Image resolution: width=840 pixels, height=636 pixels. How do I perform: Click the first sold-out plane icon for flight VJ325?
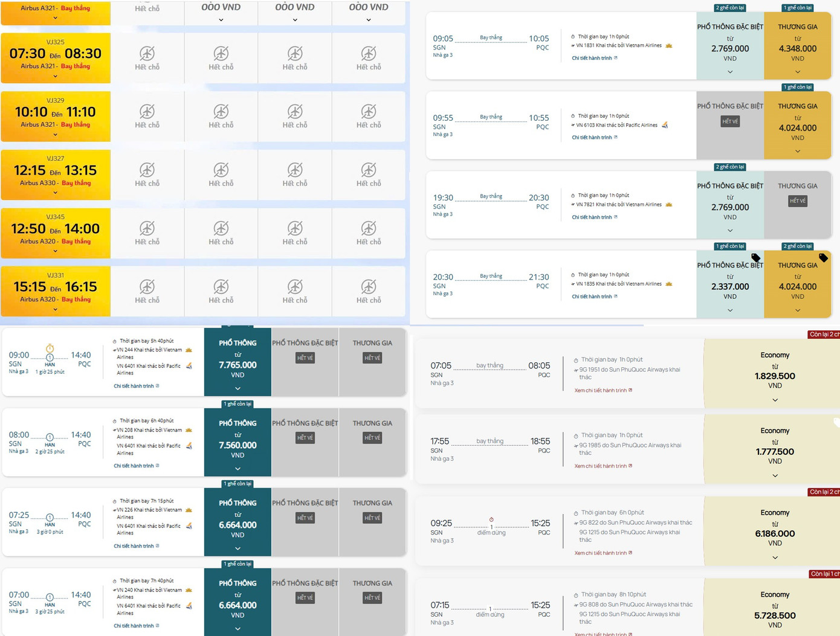pos(147,53)
